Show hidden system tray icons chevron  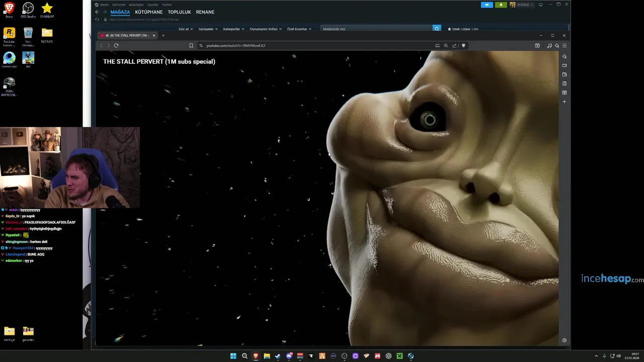[596, 356]
